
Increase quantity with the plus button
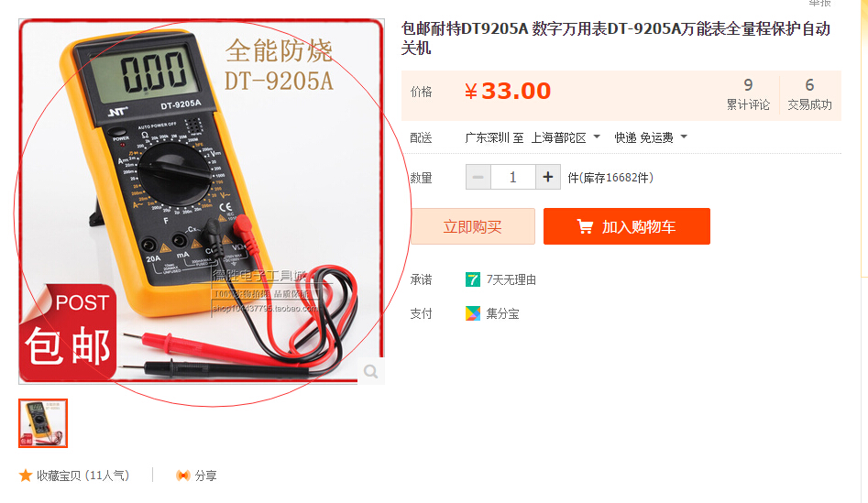(x=548, y=177)
